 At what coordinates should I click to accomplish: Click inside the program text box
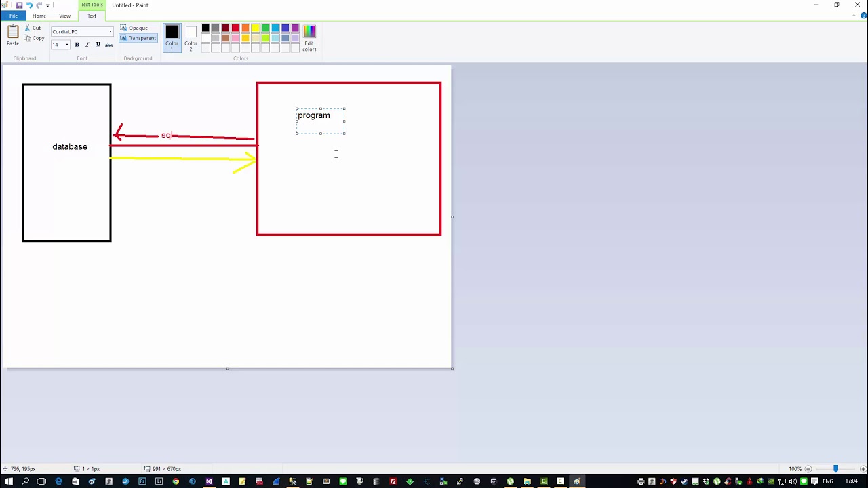(x=321, y=121)
